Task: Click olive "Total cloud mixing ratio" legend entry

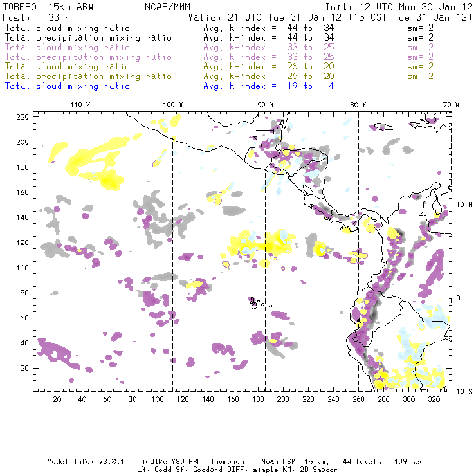Action: point(68,66)
